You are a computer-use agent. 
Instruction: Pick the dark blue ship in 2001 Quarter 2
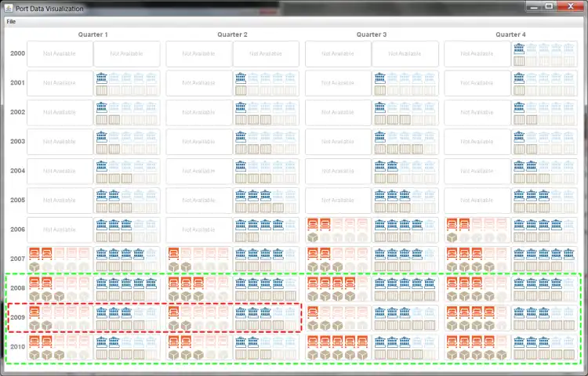coord(241,78)
